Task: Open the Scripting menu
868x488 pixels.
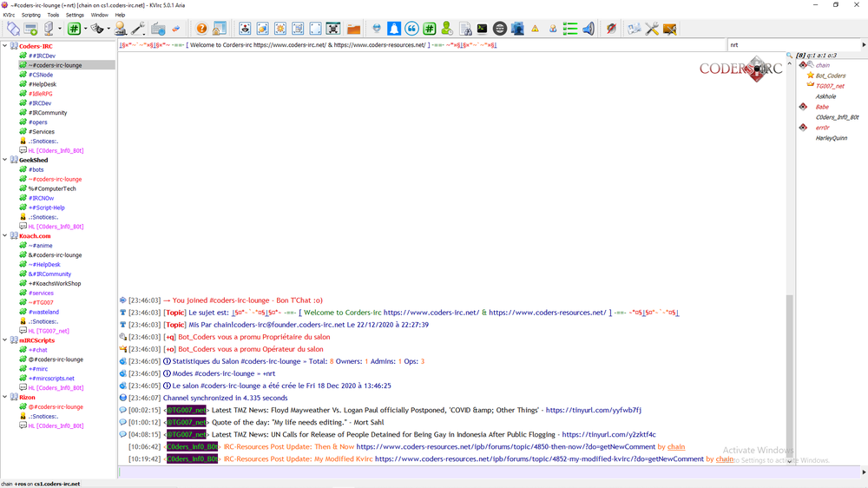Action: click(x=30, y=15)
